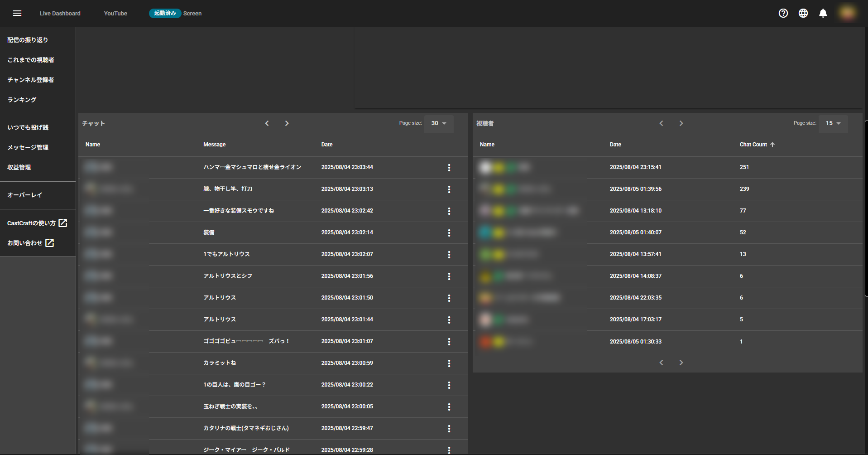This screenshot has height=455, width=868.
Task: Open the language globe icon
Action: pyautogui.click(x=803, y=13)
